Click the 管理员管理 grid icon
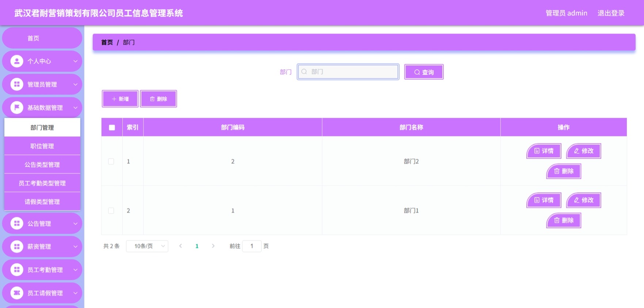The height and width of the screenshot is (308, 644). point(17,84)
